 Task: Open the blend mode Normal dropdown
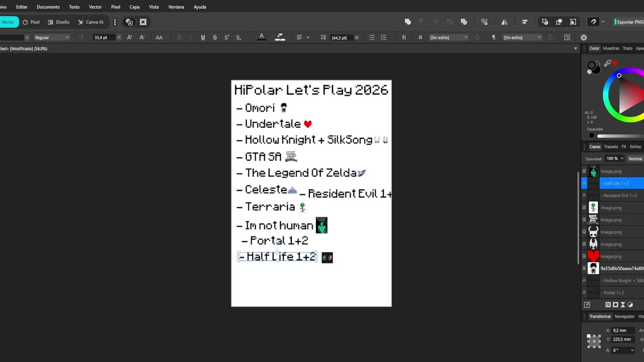pos(635,158)
